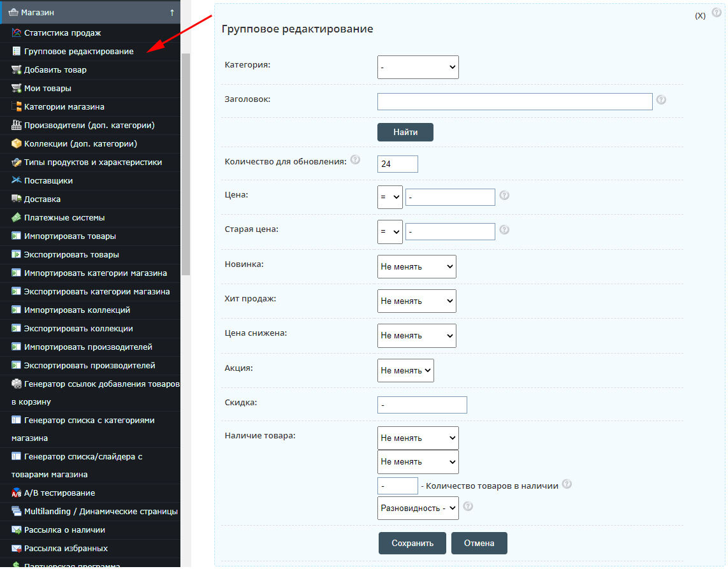Click the Сохранить button
The image size is (728, 569).
point(412,544)
